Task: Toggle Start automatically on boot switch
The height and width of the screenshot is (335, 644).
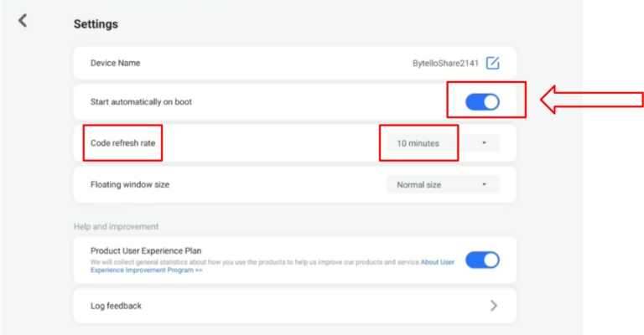Action: 482,101
